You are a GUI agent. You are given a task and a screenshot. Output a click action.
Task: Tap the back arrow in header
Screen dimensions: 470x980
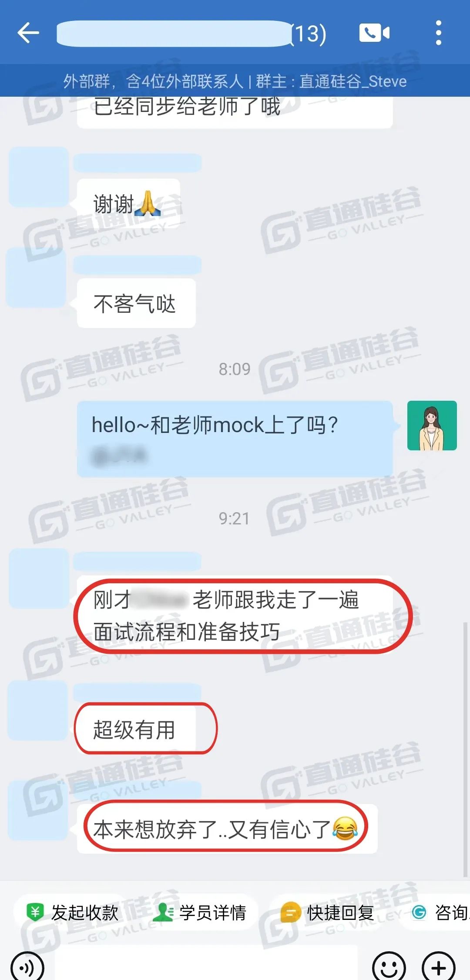[28, 33]
